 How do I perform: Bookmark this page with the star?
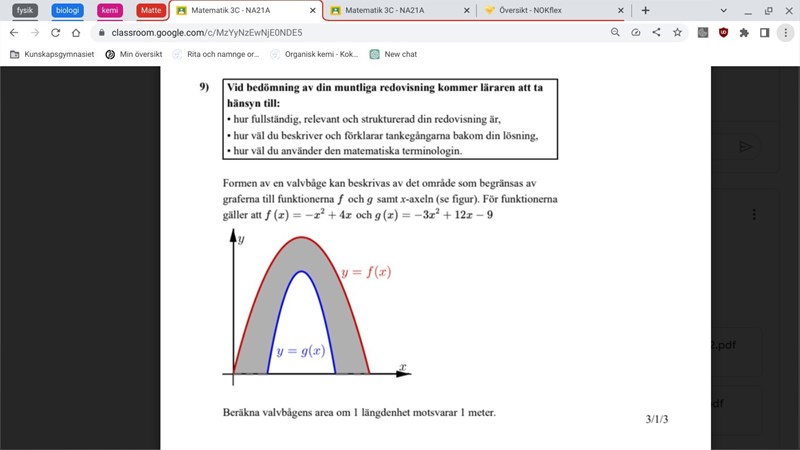(677, 32)
